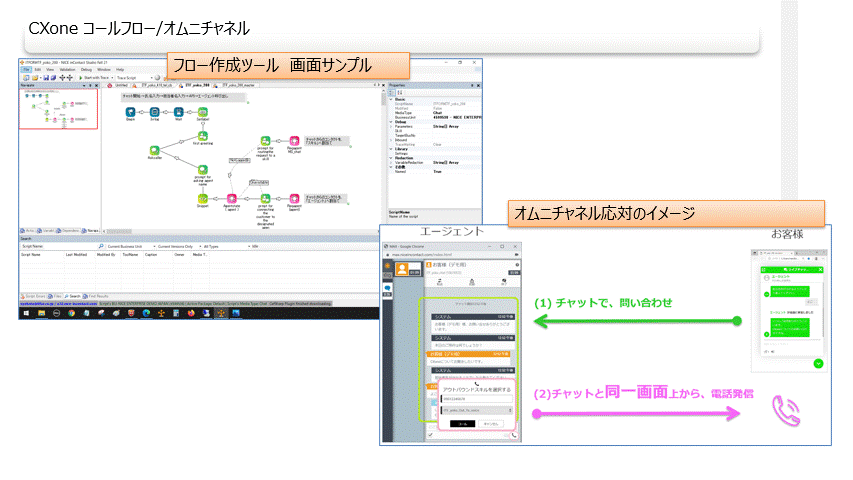Viewport: 853px width, 480px height.
Task: Click the cancel button in outbound skill dialog
Action: (491, 423)
